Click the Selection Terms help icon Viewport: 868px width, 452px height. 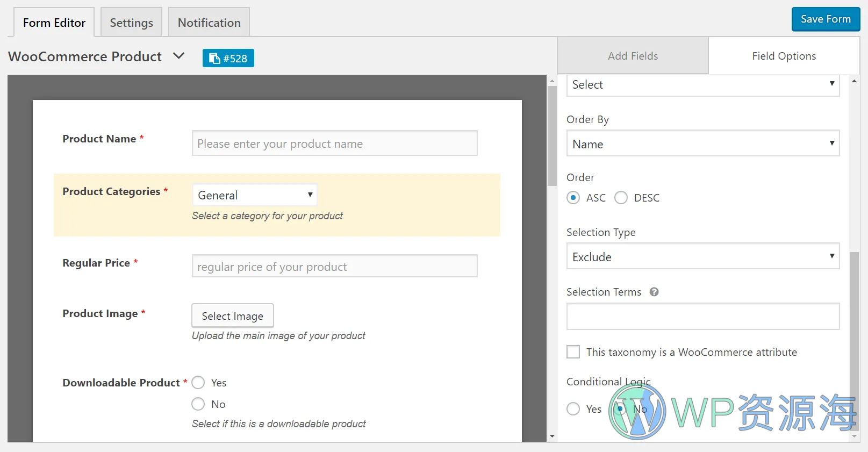pos(654,292)
